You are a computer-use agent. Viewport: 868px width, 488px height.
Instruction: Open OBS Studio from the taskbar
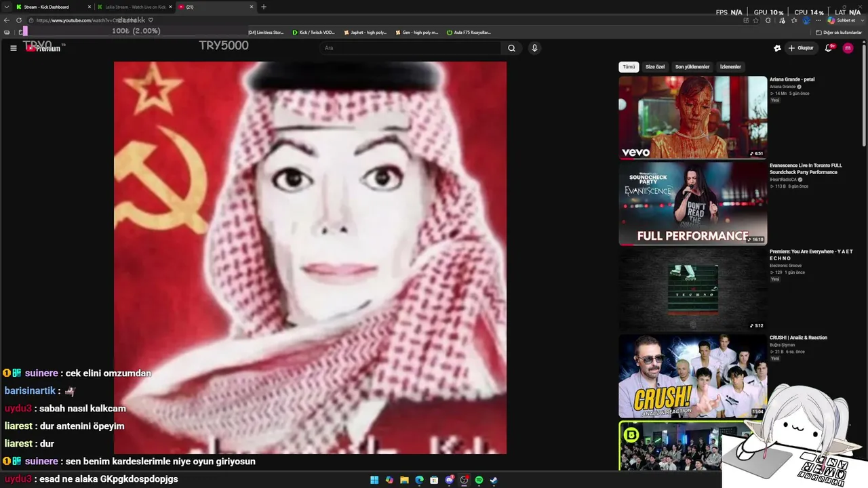(464, 480)
